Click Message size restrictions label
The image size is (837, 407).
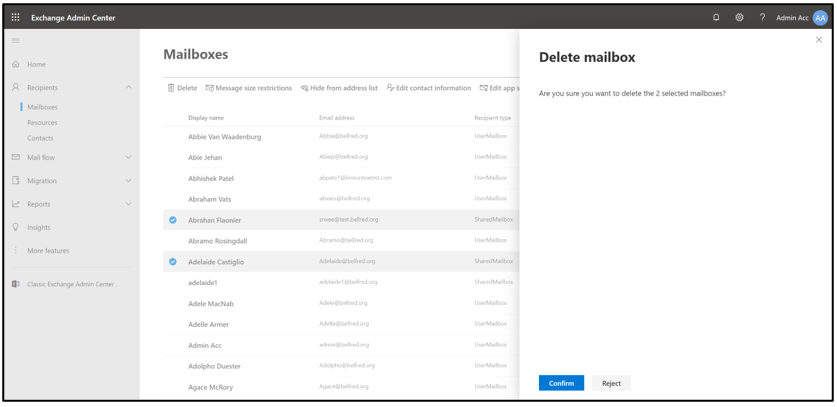click(254, 88)
